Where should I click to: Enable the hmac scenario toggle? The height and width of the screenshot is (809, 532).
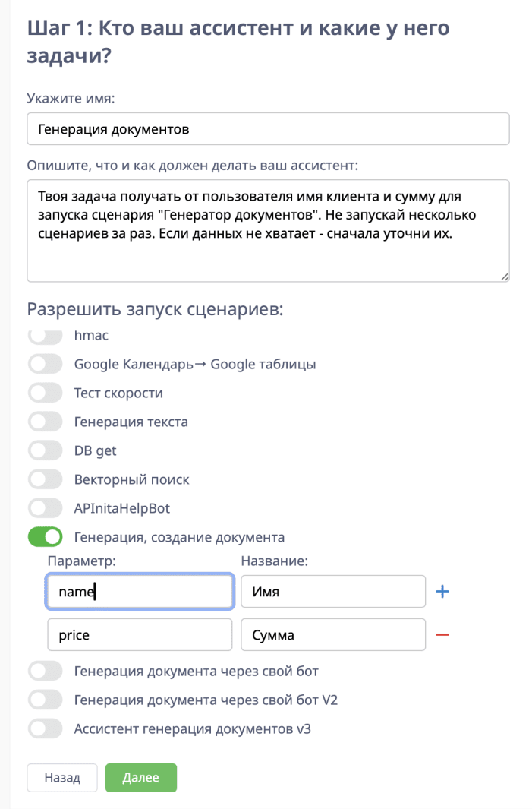pos(45,335)
